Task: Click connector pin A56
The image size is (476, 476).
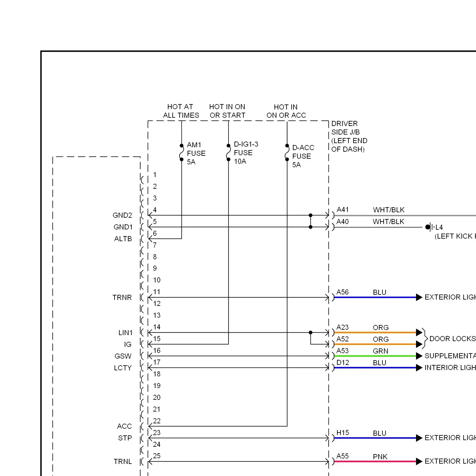Action: 342,292
